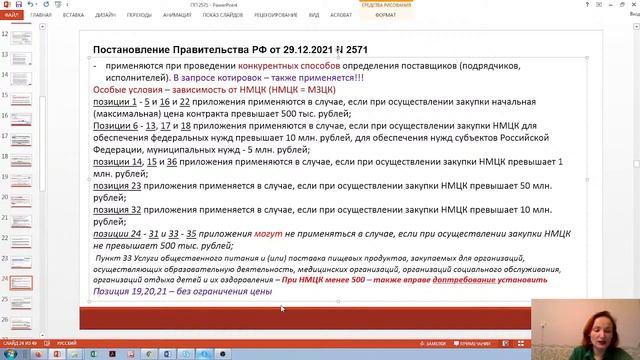Image resolution: width=640 pixels, height=360 pixels.
Task: Click the spell-check icon in status bar
Action: pyautogui.click(x=47, y=344)
